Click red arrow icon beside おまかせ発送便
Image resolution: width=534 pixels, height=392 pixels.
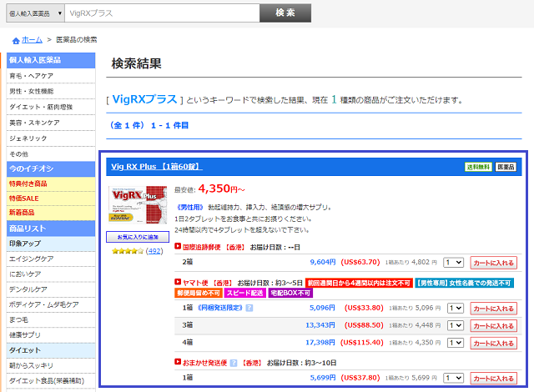click(178, 362)
